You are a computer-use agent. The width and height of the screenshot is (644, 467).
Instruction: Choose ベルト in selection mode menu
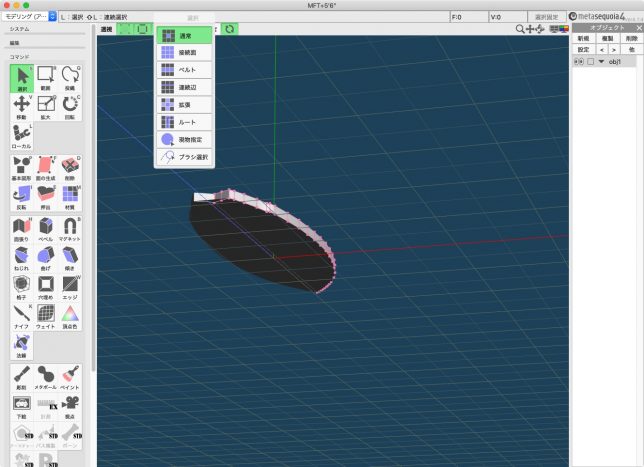click(184, 70)
